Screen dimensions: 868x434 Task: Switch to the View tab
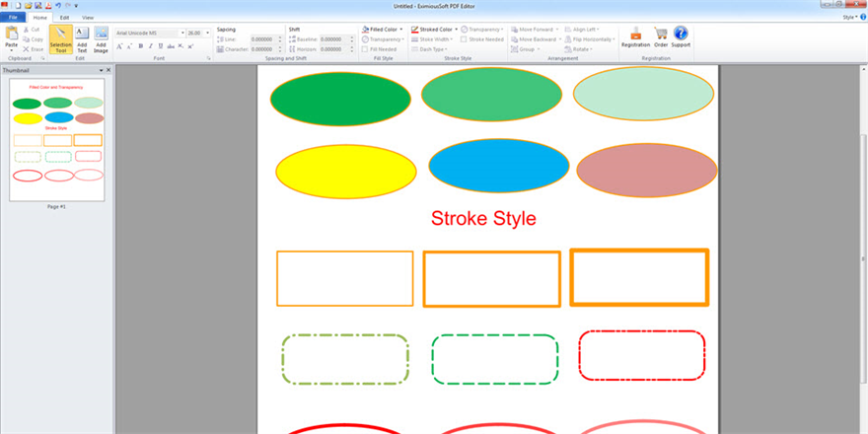click(x=88, y=18)
